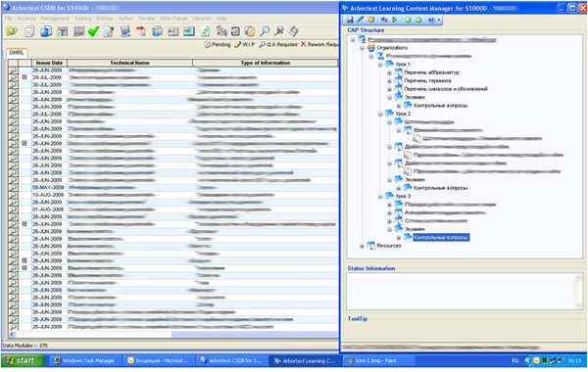Collapse the Урок 2 tree node
This screenshot has width=588, height=372.
[380, 114]
